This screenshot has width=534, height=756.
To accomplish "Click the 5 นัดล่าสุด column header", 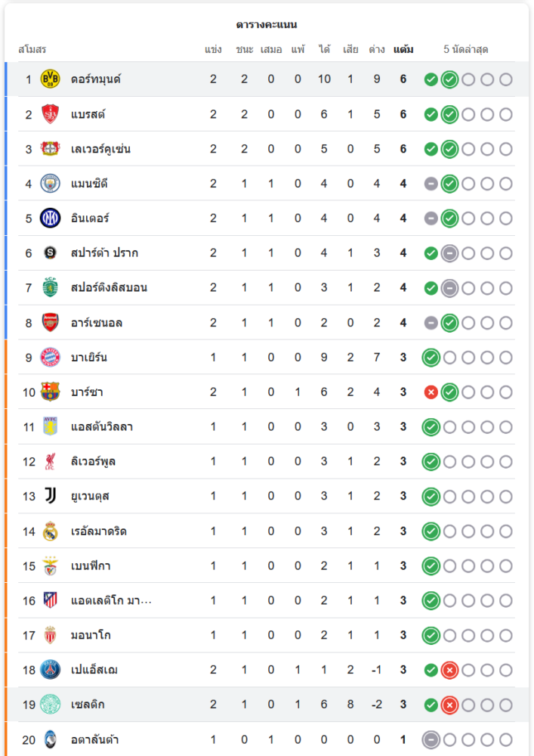I will (x=466, y=50).
